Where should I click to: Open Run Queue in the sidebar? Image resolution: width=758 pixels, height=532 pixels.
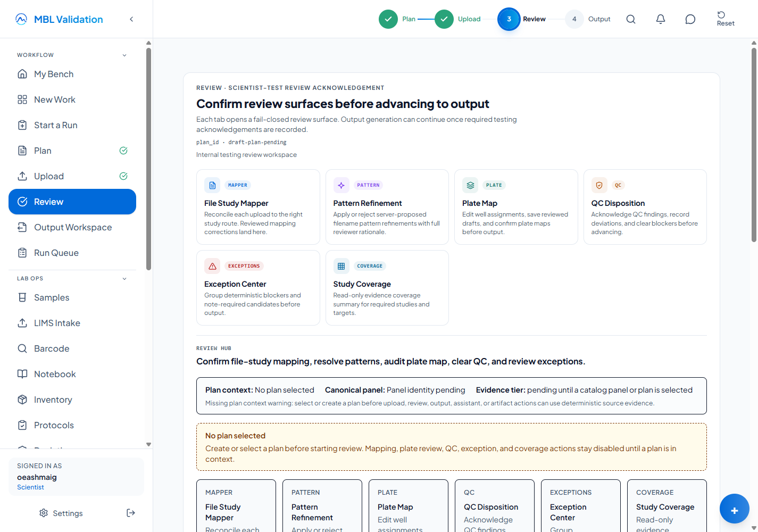pyautogui.click(x=72, y=253)
